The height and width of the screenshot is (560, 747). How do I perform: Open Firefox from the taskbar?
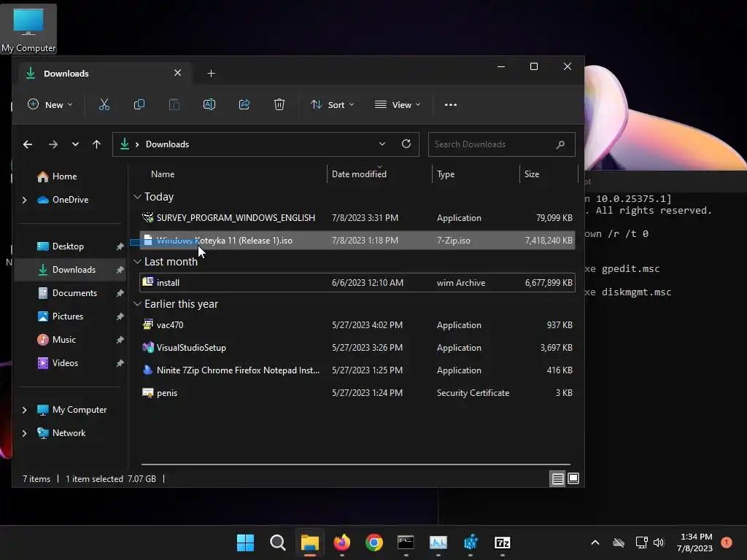click(341, 542)
